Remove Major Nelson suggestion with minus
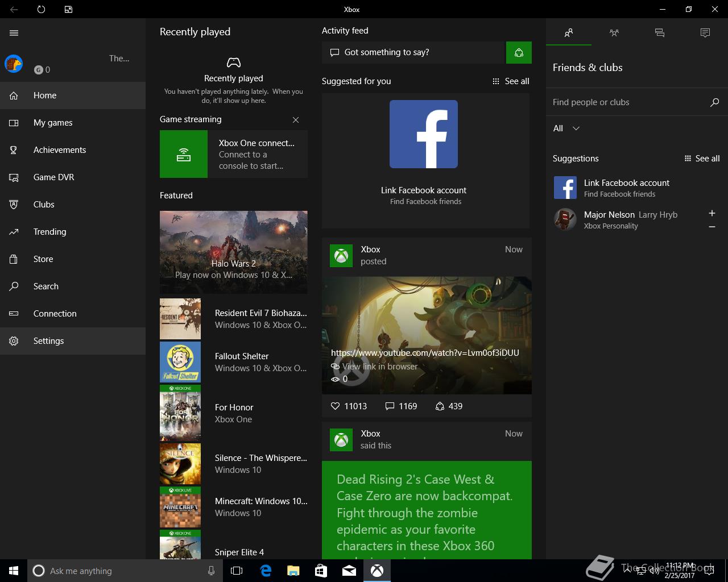 712,227
